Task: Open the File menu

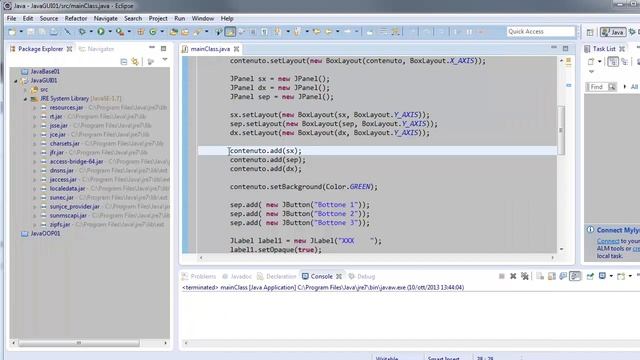Action: [x=11, y=18]
